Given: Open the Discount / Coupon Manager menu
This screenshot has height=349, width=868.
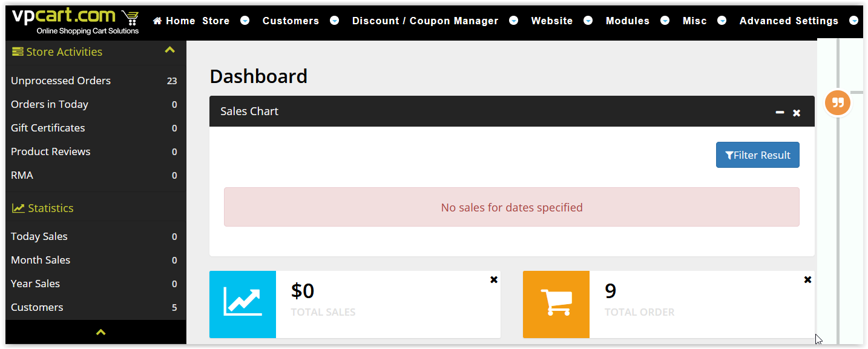Looking at the screenshot, I should (426, 21).
